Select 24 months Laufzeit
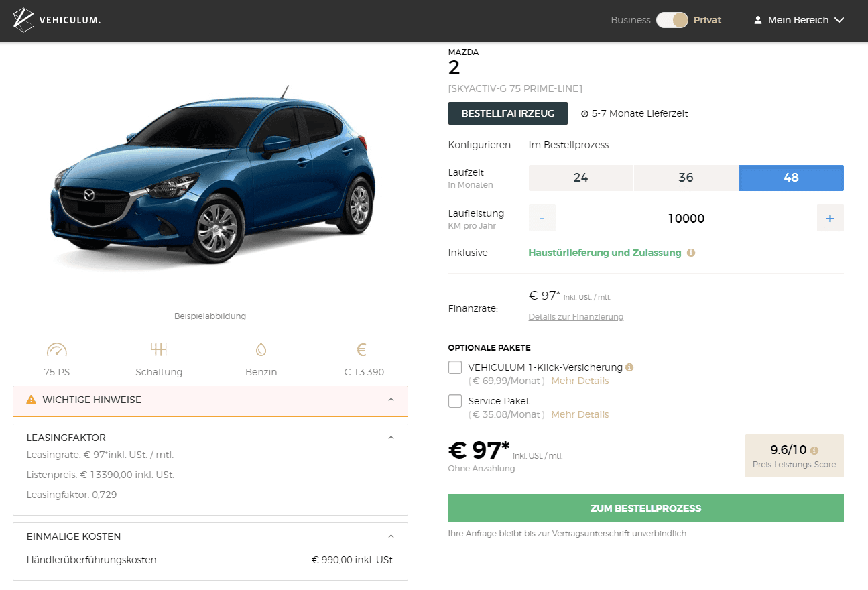This screenshot has width=868, height=590. [581, 178]
